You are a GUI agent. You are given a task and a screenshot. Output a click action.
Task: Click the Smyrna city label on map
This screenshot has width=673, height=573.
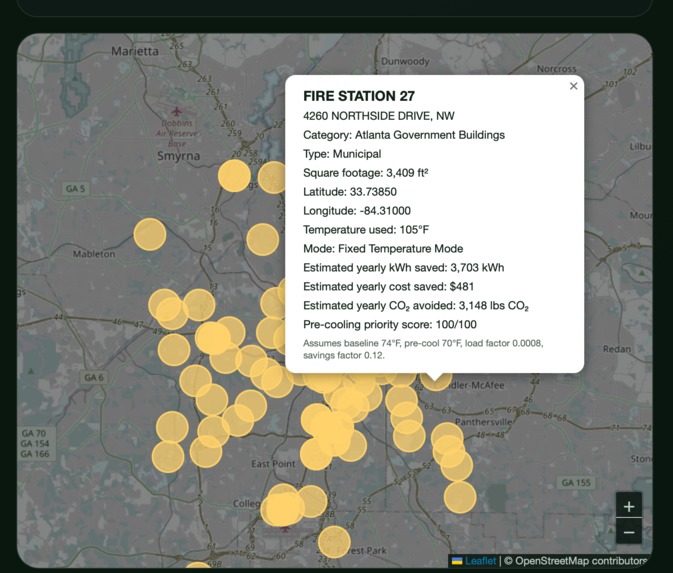(178, 156)
